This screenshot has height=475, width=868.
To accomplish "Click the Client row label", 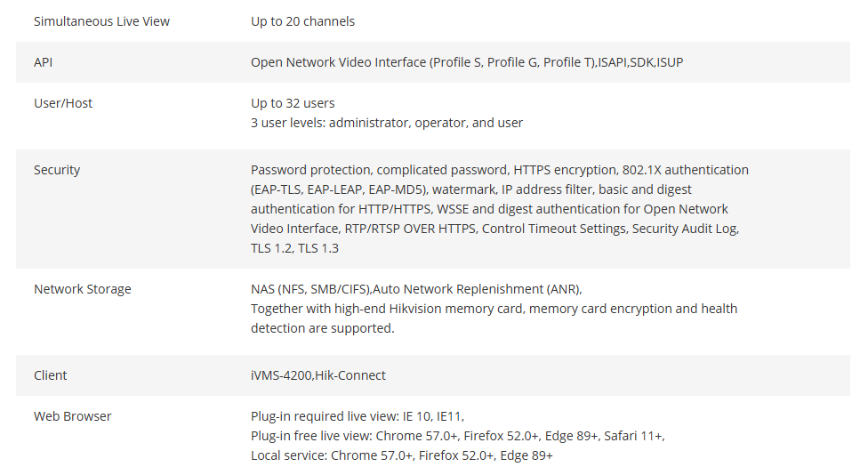I will 51,375.
